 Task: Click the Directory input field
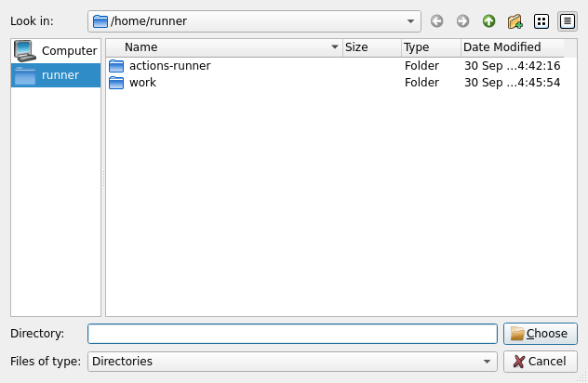coord(292,334)
